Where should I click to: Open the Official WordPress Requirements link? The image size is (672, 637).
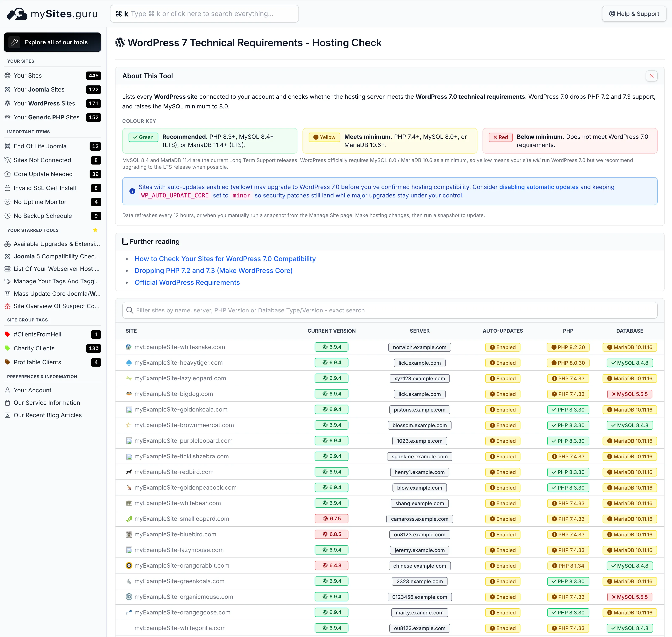click(x=187, y=282)
